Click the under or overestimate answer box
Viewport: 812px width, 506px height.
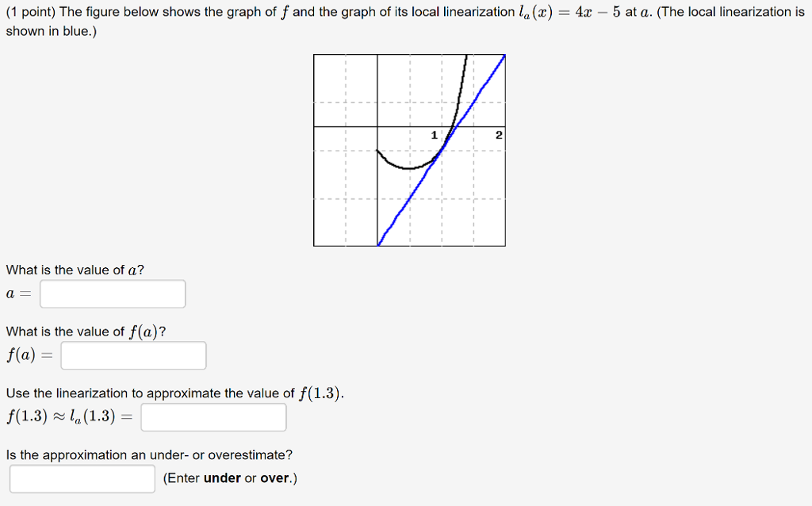tap(82, 478)
